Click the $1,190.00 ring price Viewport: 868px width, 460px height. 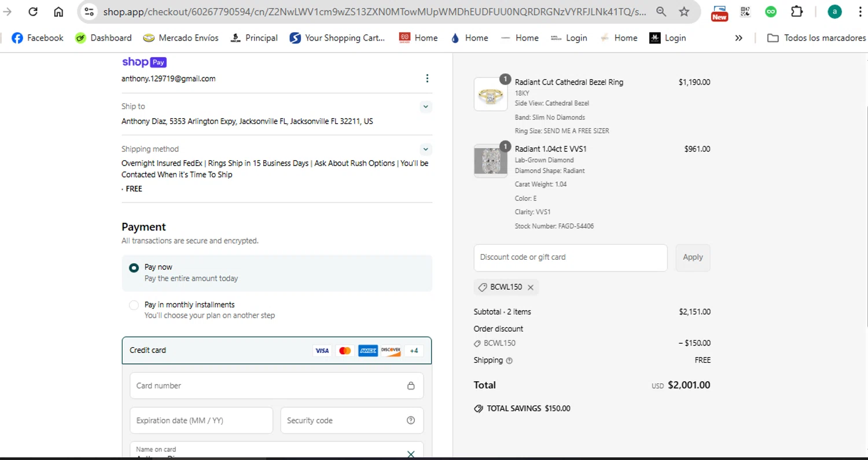[694, 82]
